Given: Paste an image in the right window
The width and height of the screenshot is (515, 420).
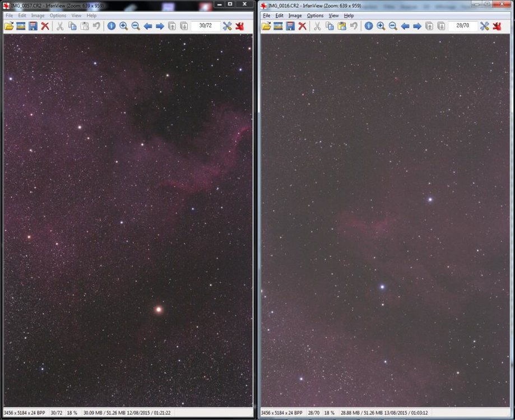Looking at the screenshot, I should tap(343, 26).
